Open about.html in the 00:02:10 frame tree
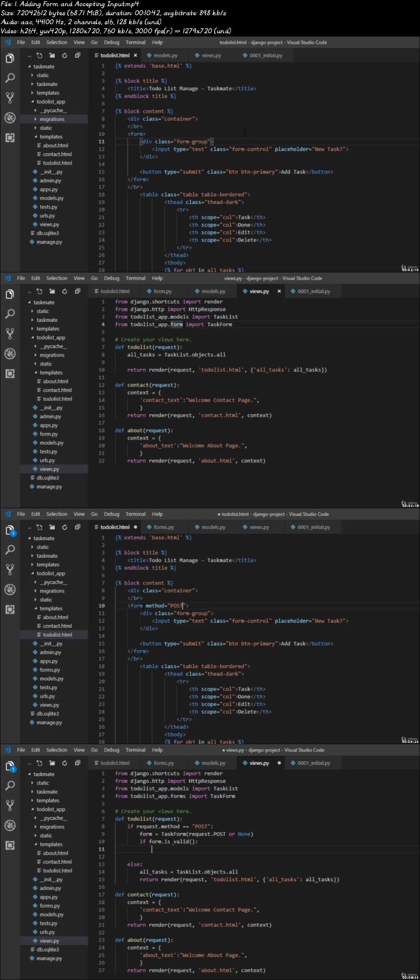The height and width of the screenshot is (980, 420). point(55,146)
